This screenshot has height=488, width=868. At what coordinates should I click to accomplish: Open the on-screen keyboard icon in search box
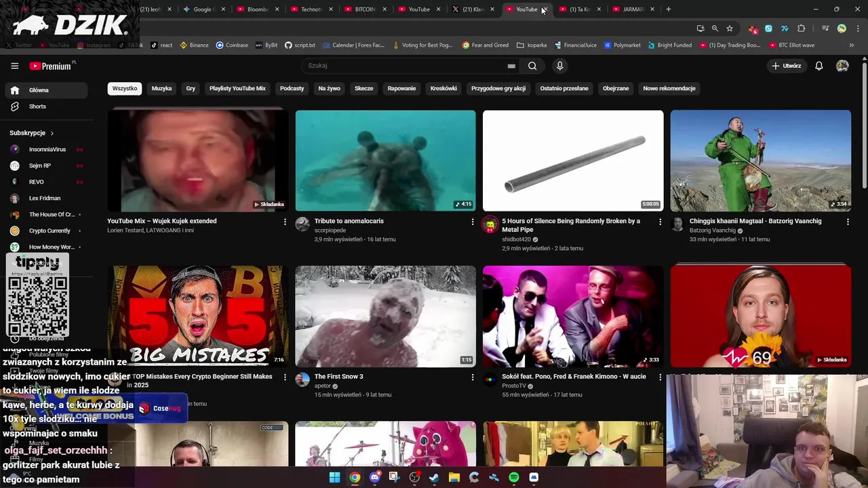[x=511, y=66]
